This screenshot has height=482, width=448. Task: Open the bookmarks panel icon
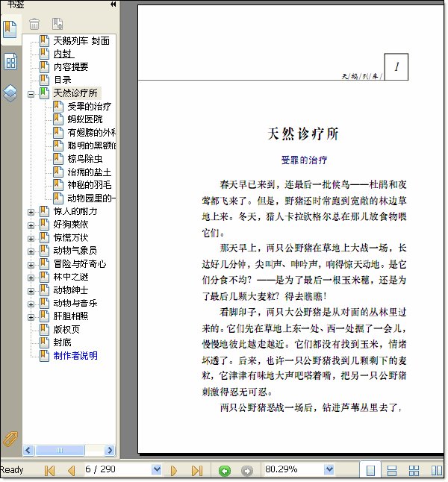(x=10, y=30)
